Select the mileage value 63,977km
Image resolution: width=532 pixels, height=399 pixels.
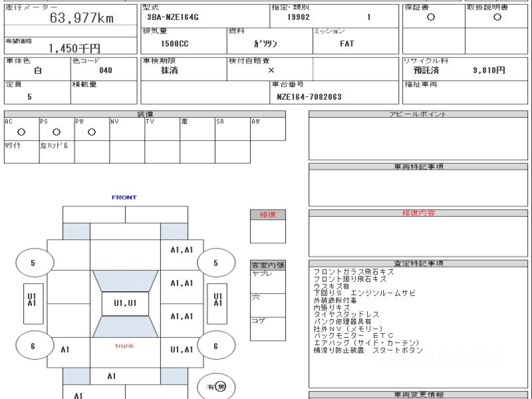[x=82, y=18]
